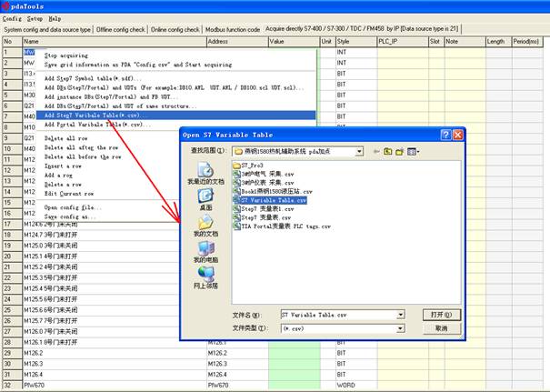
Task: Open the Config menu
Action: coord(13,18)
